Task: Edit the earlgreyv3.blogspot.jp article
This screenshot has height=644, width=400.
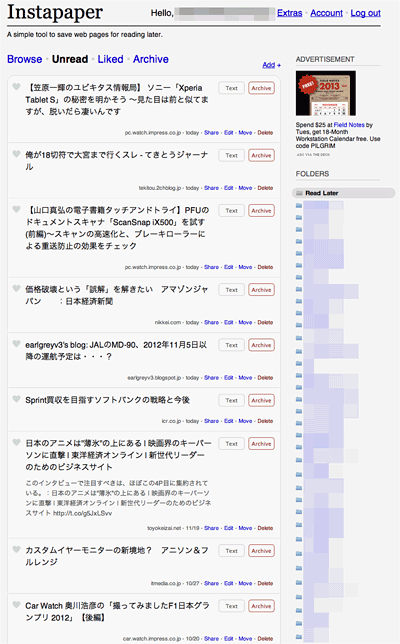Action: (229, 378)
